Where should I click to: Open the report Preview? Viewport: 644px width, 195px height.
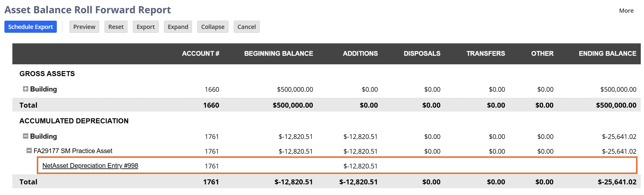click(84, 27)
